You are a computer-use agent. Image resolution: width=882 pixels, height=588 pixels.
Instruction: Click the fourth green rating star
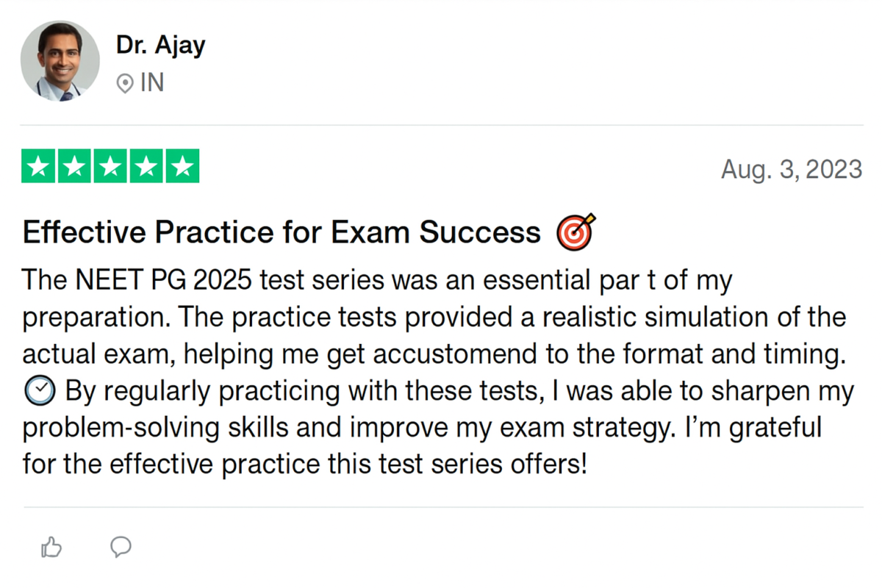click(146, 166)
